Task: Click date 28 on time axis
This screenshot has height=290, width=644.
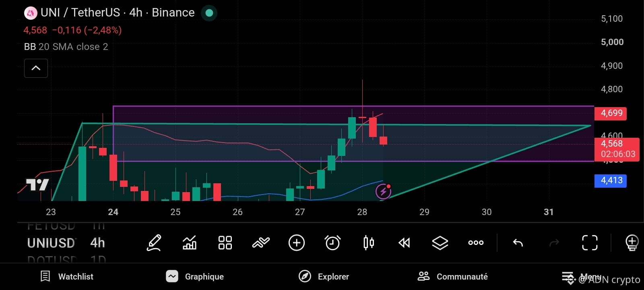Action: [x=362, y=212]
